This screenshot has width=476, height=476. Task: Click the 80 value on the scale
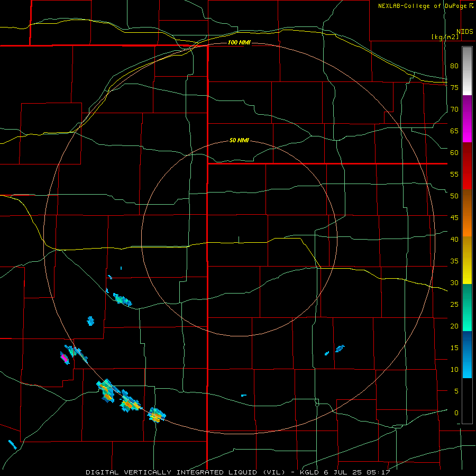click(x=454, y=66)
